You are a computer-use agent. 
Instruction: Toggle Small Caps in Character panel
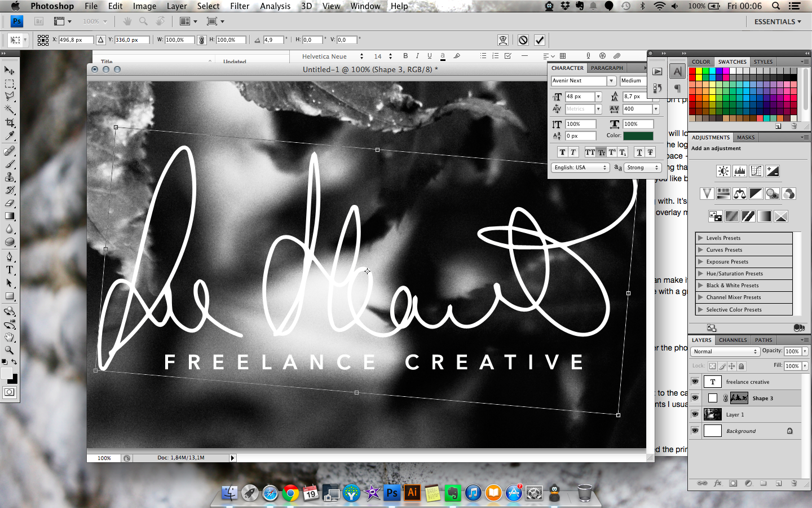[601, 152]
